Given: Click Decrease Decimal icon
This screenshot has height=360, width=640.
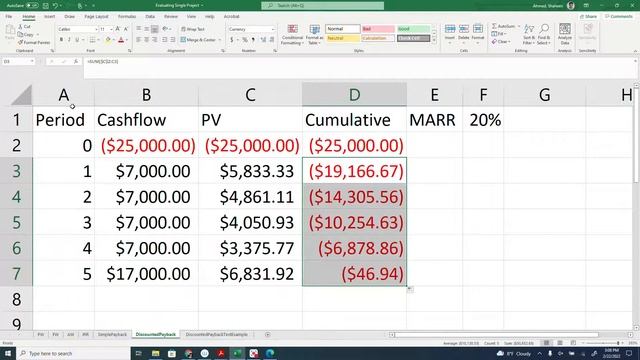Looking at the screenshot, I should point(272,40).
